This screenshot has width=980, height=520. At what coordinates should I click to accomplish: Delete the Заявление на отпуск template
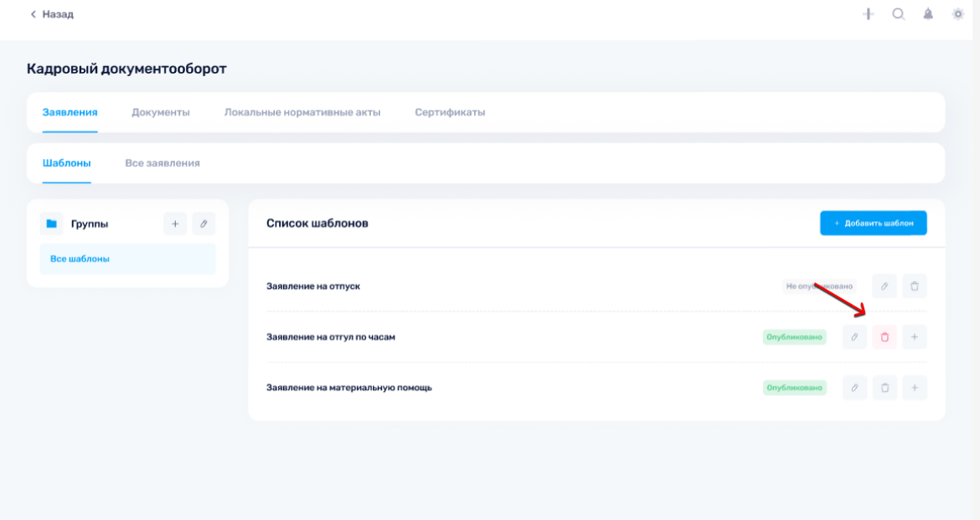pos(915,286)
